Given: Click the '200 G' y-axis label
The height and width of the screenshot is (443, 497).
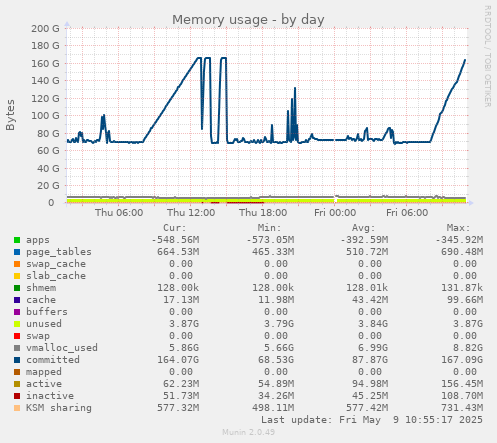Looking at the screenshot, I should coord(45,29).
